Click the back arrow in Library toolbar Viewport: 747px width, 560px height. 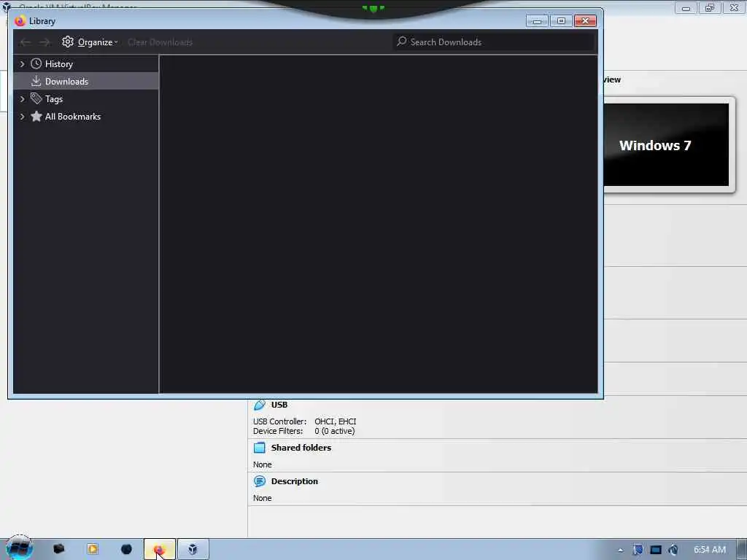(26, 42)
